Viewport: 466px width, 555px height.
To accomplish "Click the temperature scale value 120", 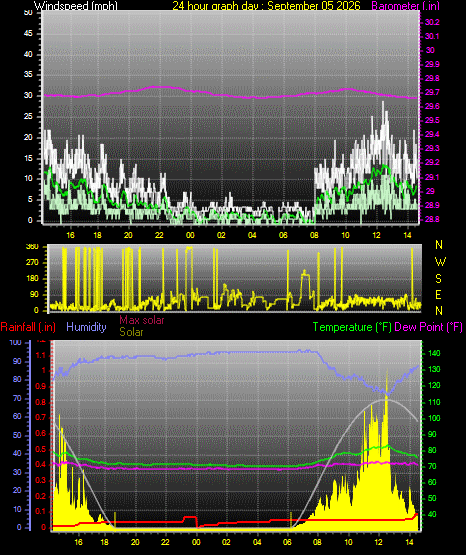I will pyautogui.click(x=434, y=385).
